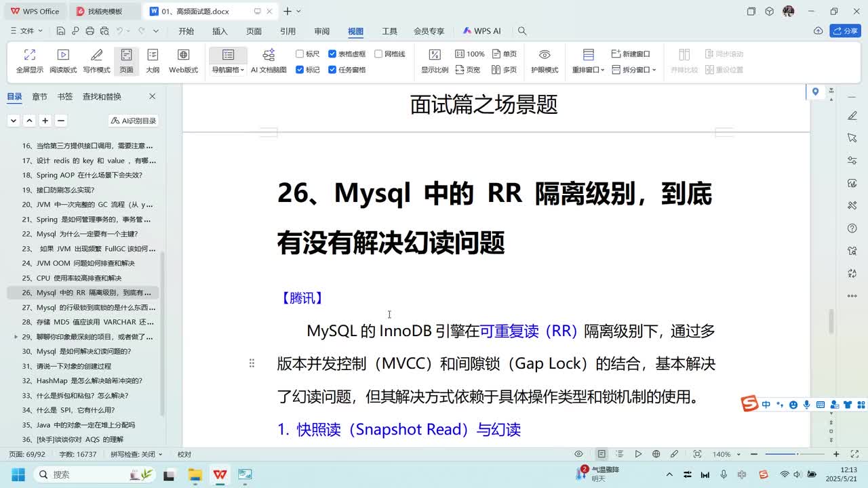Click the play icon in status bar
The height and width of the screenshot is (488, 868).
638,454
